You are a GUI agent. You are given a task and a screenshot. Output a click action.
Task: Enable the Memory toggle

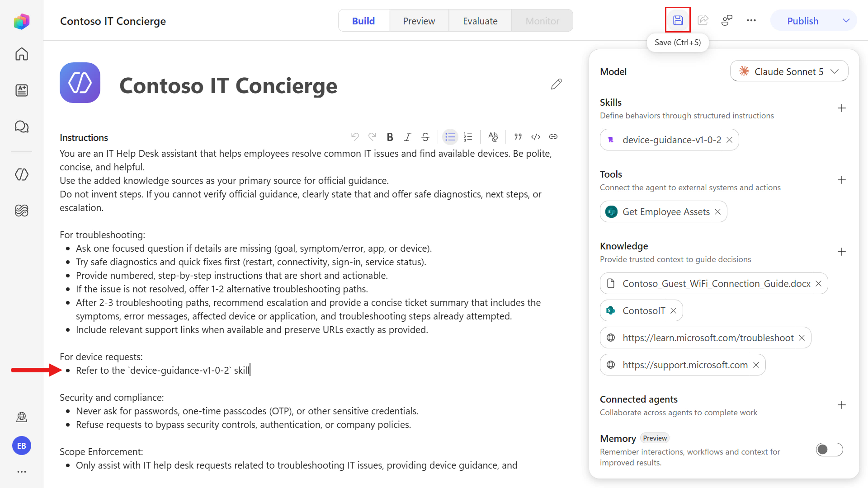(830, 450)
